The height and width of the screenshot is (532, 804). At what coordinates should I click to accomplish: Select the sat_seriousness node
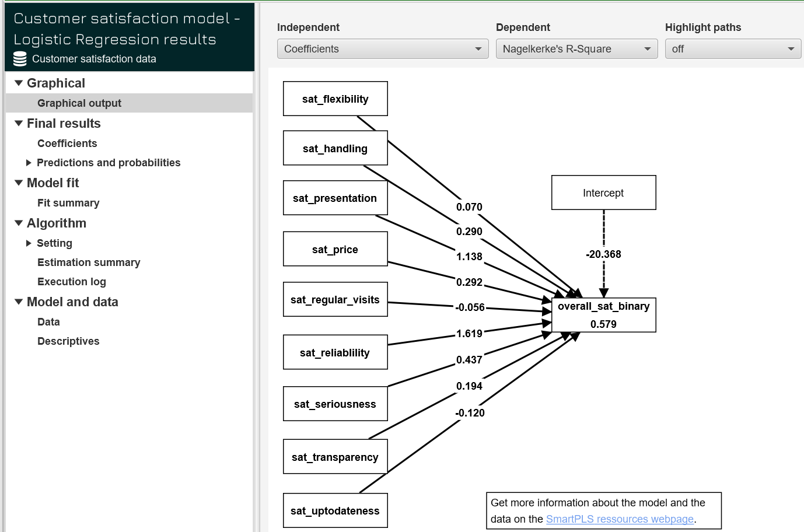coord(335,404)
